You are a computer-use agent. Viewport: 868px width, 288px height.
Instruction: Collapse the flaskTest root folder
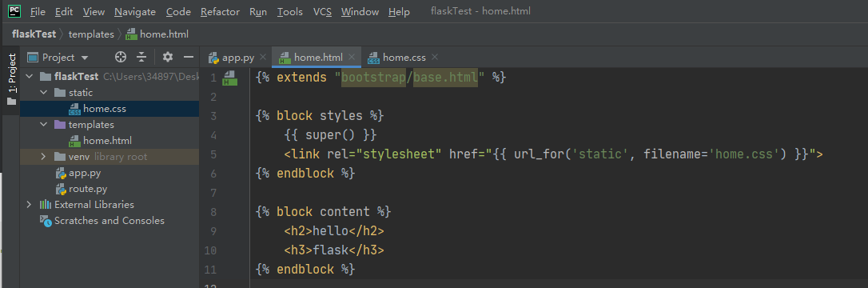point(30,77)
